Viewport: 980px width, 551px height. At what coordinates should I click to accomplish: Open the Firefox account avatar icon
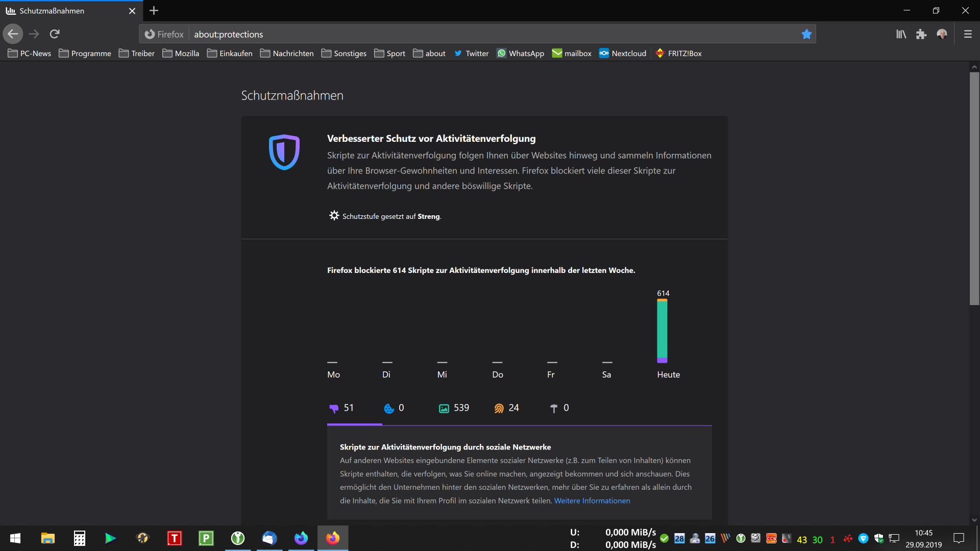942,34
